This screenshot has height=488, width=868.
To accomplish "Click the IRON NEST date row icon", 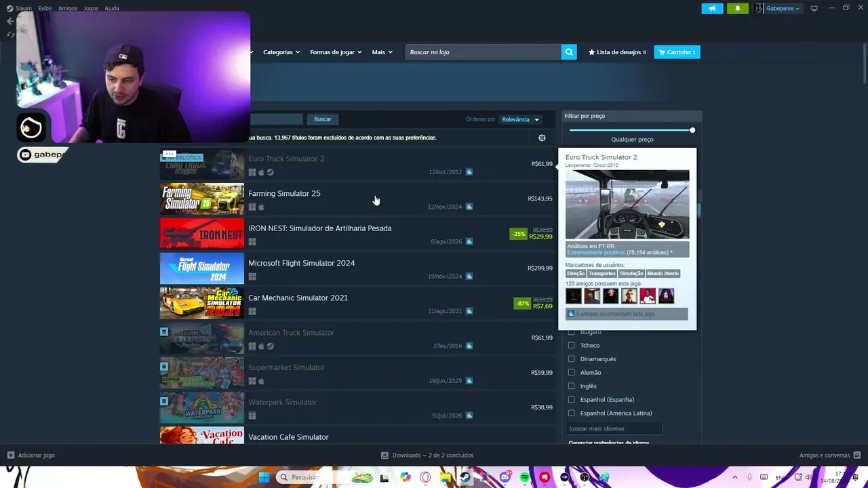I will tap(469, 241).
